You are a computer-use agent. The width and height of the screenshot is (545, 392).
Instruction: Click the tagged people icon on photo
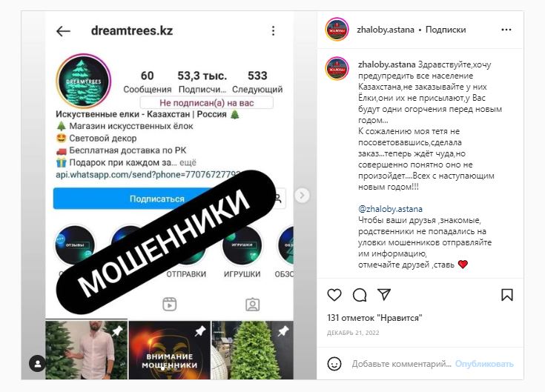[x=38, y=364]
